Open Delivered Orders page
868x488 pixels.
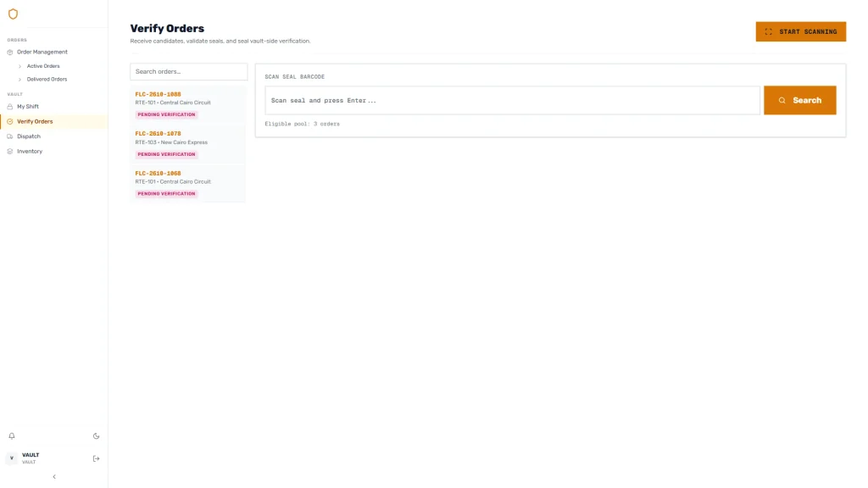click(x=47, y=79)
